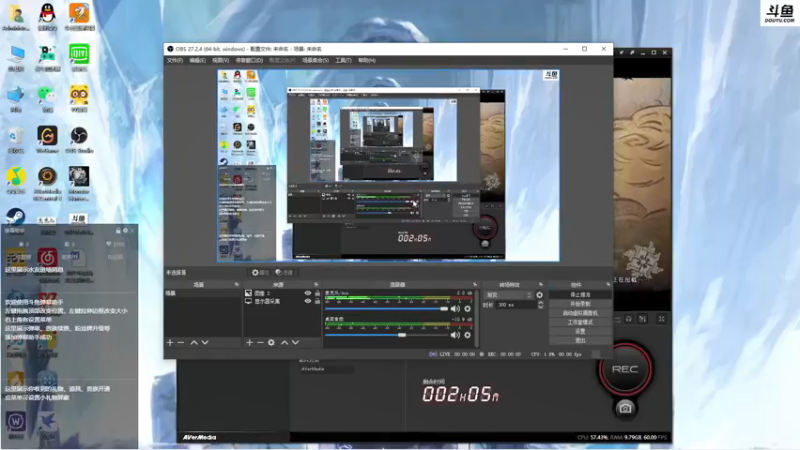Open the WeGame desktop icon
This screenshot has width=800, height=450.
(x=47, y=140)
